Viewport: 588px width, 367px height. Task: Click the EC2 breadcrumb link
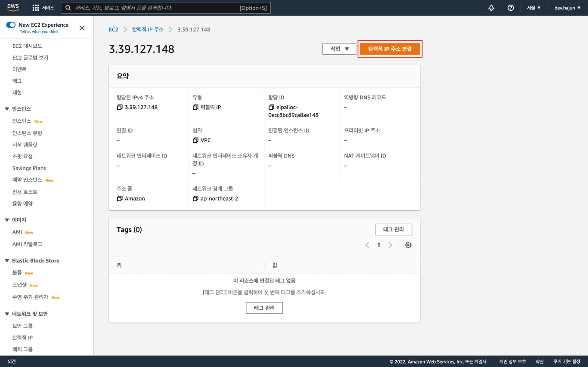pos(114,30)
